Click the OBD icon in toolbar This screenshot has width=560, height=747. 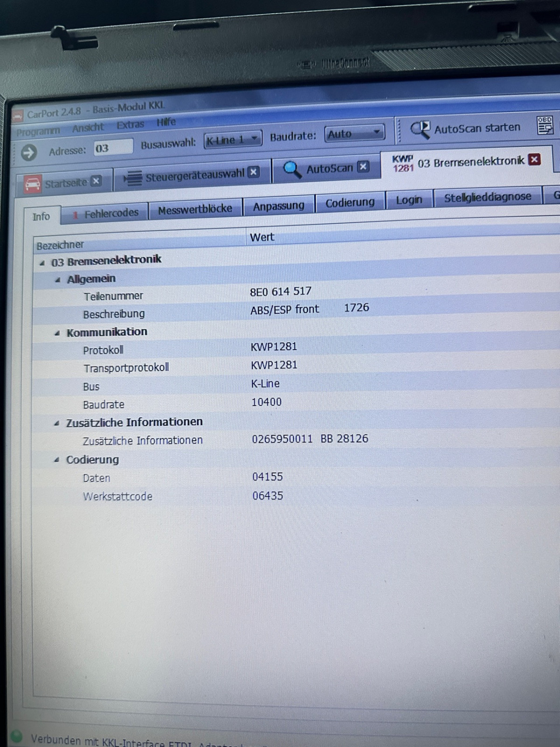(x=545, y=125)
